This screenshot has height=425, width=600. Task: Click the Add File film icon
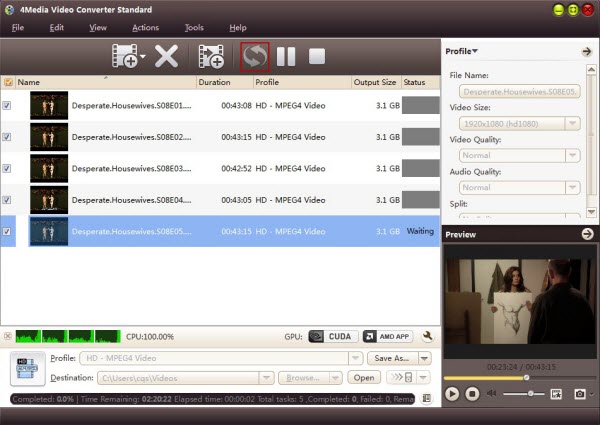[x=124, y=57]
